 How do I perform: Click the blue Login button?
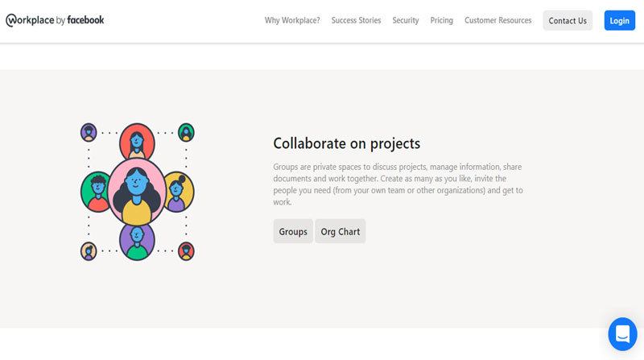(619, 21)
